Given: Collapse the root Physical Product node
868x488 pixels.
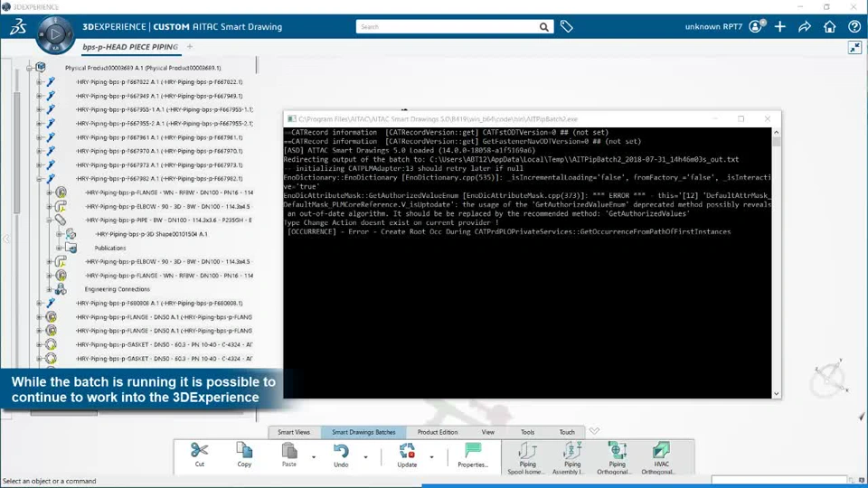Looking at the screenshot, I should pyautogui.click(x=29, y=68).
